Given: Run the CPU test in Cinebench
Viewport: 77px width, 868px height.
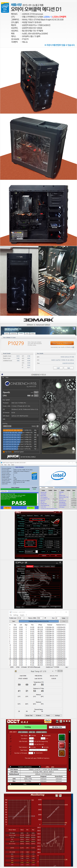Looking at the screenshot, I should 36,396.
